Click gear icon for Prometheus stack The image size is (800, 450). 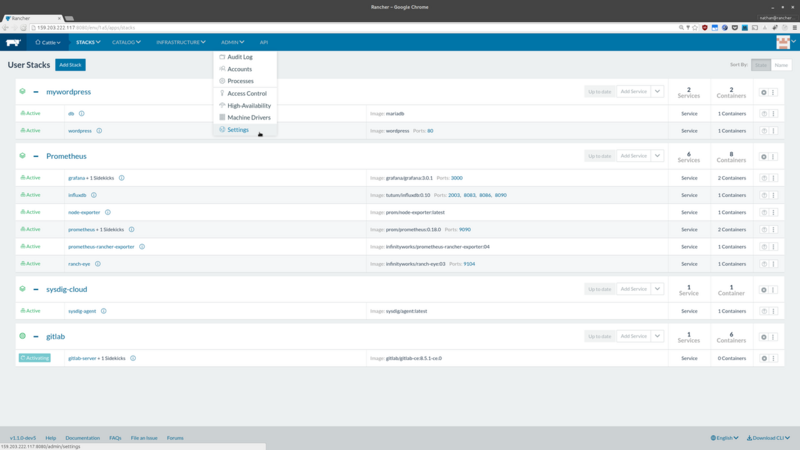point(764,157)
